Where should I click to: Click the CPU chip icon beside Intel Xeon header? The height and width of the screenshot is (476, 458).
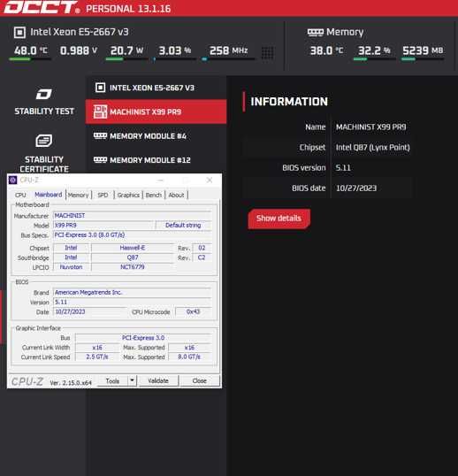coord(19,32)
